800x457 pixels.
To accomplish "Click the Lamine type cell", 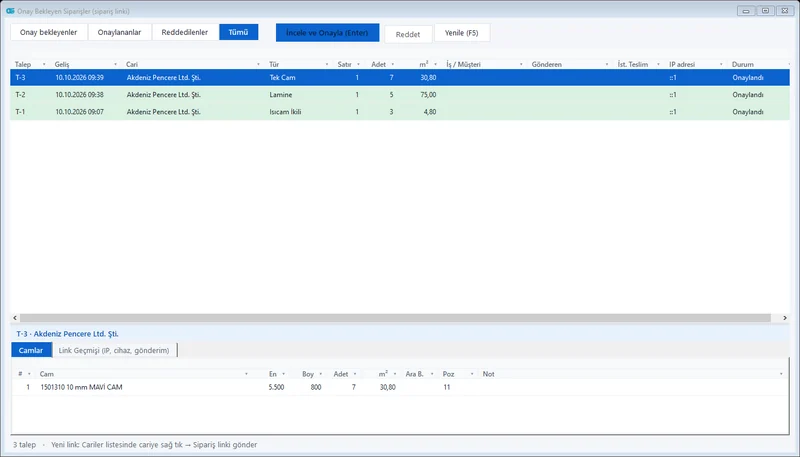I will click(x=281, y=95).
